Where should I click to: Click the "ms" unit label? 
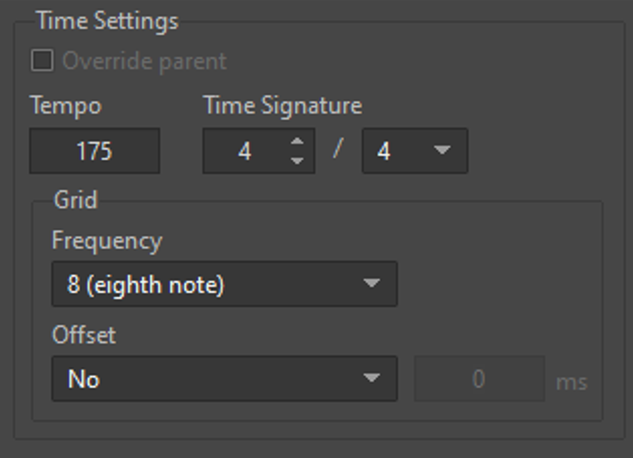click(572, 381)
